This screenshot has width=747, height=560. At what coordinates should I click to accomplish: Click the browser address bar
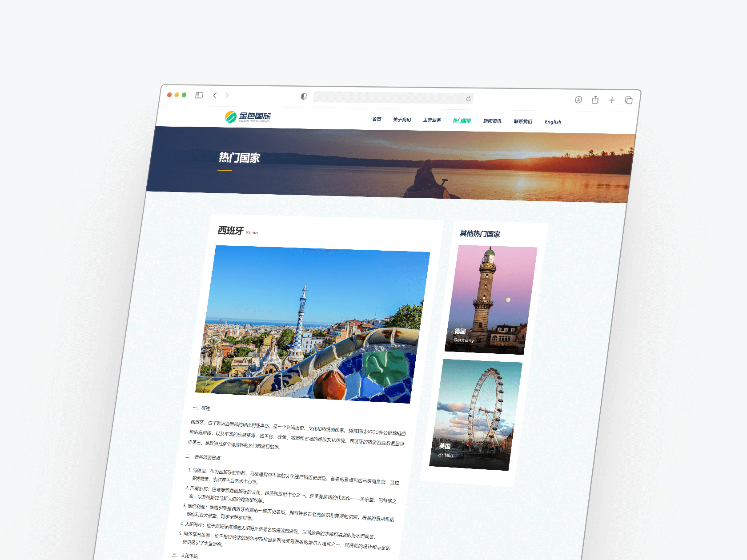click(x=393, y=98)
